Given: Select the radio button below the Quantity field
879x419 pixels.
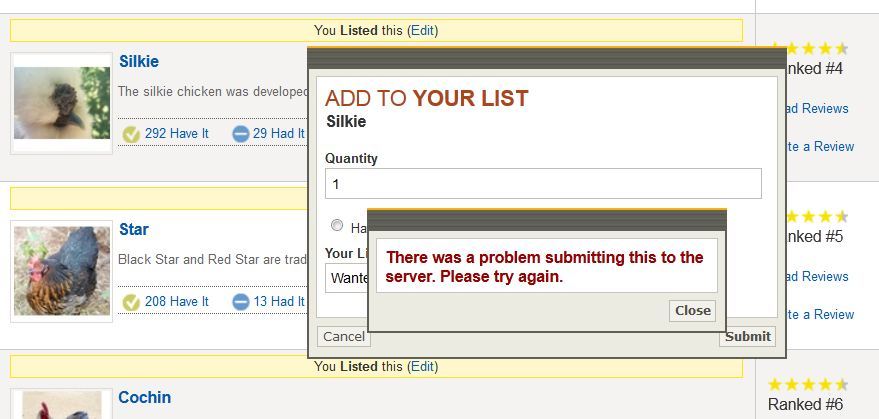Looking at the screenshot, I should point(337,226).
